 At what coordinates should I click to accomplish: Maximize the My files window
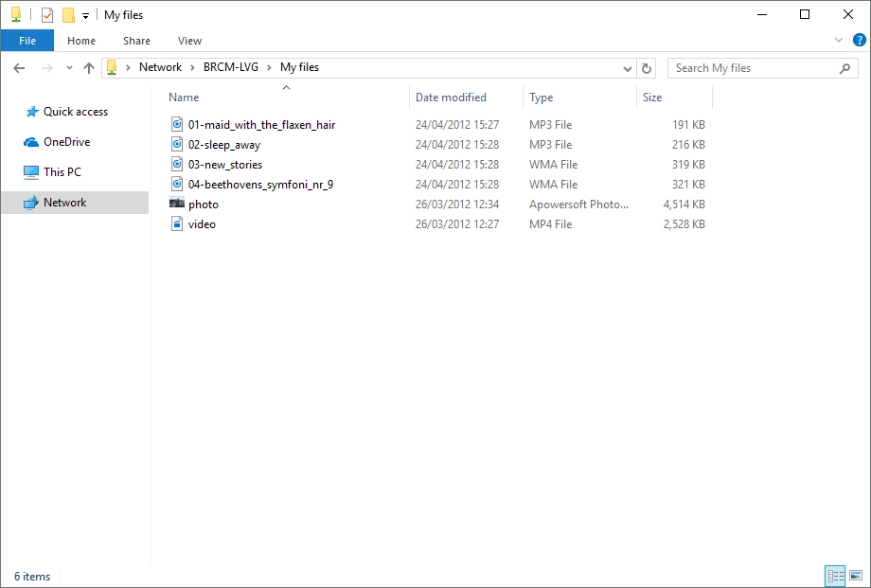point(805,14)
